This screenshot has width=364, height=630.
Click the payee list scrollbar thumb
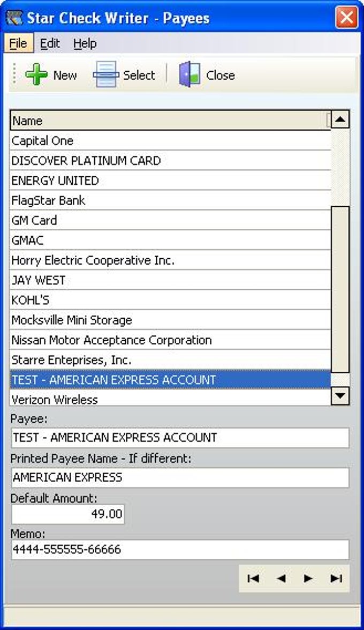coord(340,290)
